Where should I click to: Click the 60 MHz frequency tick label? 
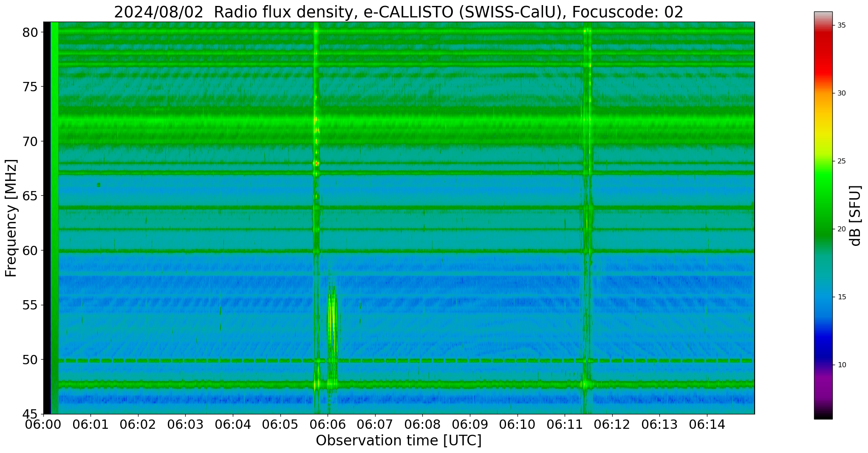(x=31, y=250)
